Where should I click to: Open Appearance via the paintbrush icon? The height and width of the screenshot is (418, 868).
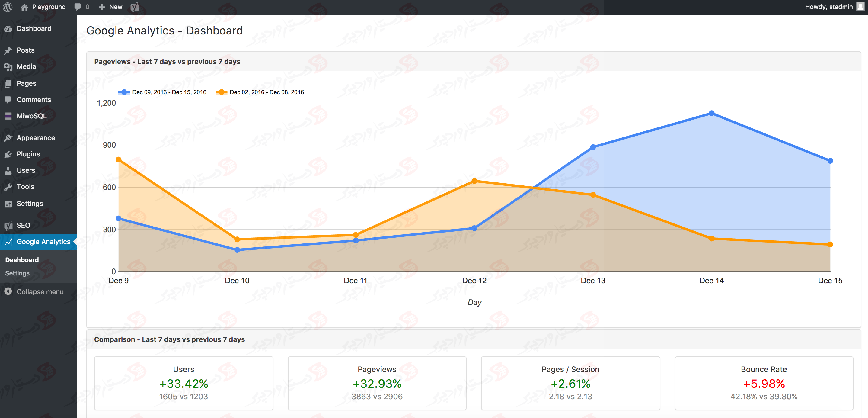pyautogui.click(x=8, y=137)
